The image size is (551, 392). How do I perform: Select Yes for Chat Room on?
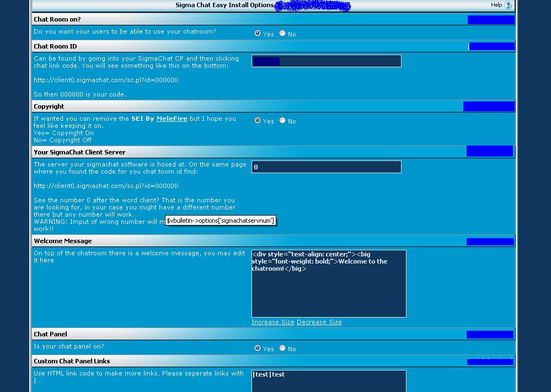(x=258, y=34)
